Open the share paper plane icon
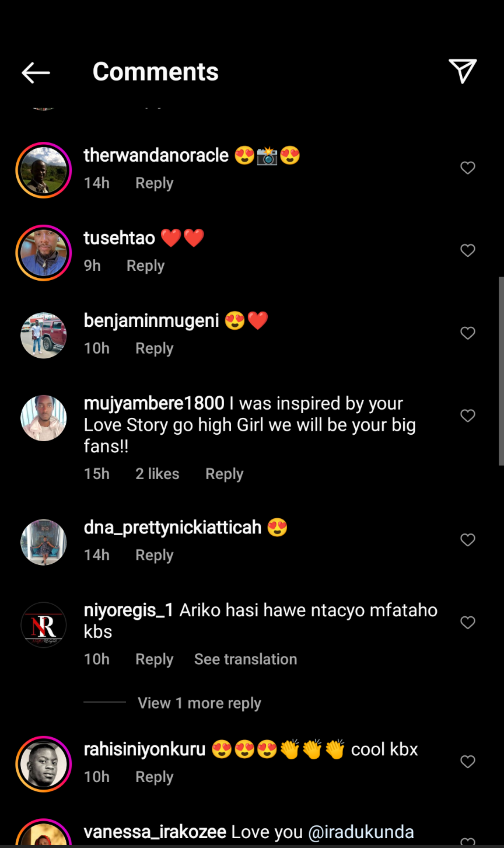Screen dimensions: 504x848 pyautogui.click(x=463, y=71)
